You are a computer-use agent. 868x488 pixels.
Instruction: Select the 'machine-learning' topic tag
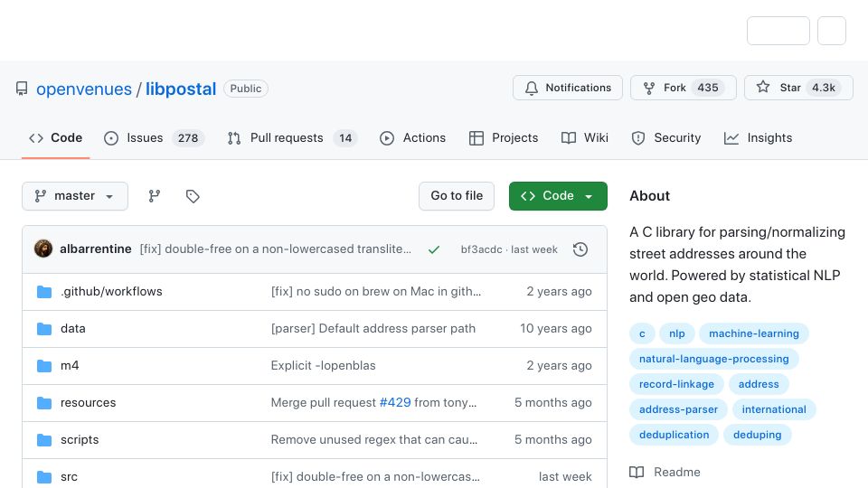coord(753,333)
